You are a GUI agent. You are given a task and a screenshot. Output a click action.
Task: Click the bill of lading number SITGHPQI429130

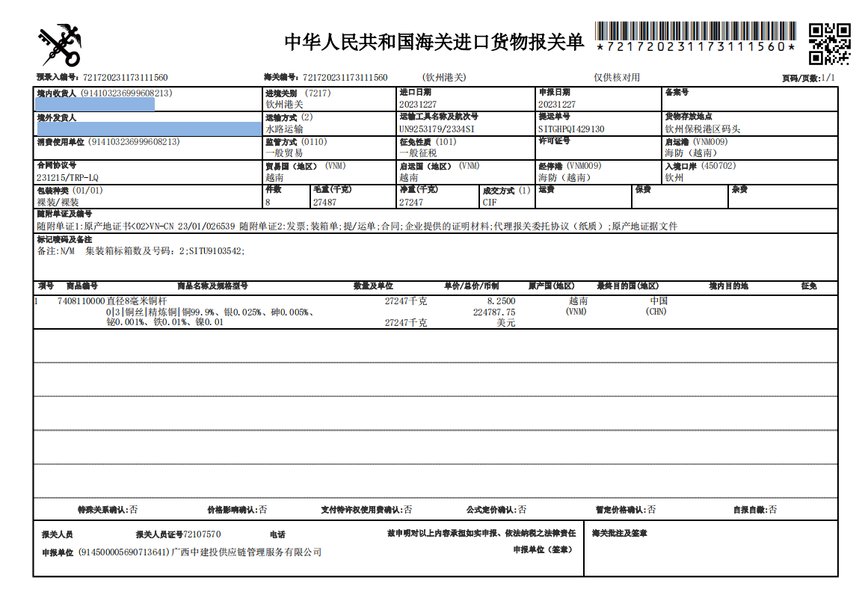point(571,129)
